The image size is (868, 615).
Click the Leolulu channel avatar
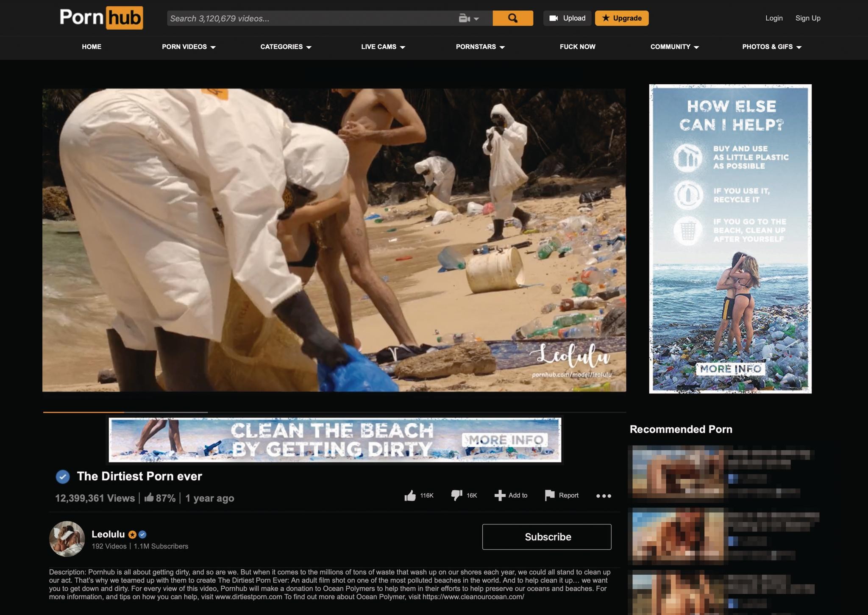(67, 538)
